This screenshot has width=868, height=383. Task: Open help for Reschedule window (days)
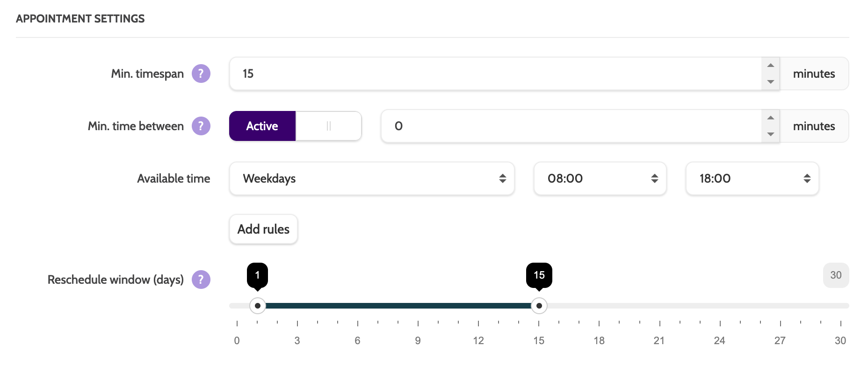point(201,280)
